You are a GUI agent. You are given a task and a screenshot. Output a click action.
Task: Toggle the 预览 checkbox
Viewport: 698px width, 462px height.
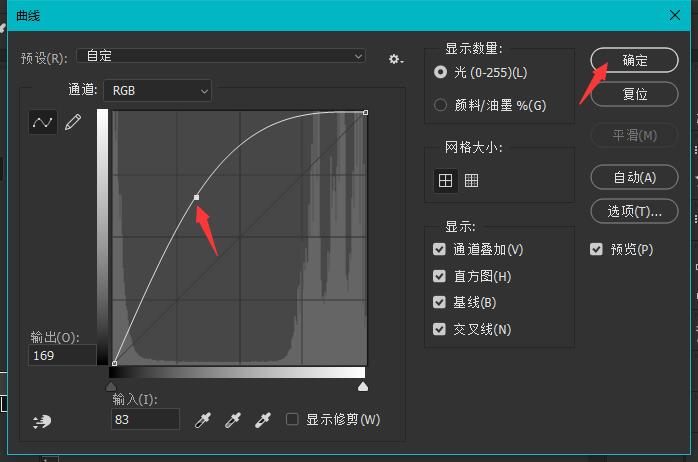pos(596,249)
